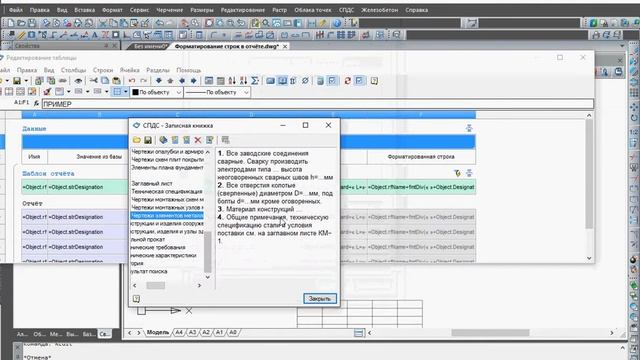Select Элементы плана фундамент list item
640x360 pixels.
point(167,168)
